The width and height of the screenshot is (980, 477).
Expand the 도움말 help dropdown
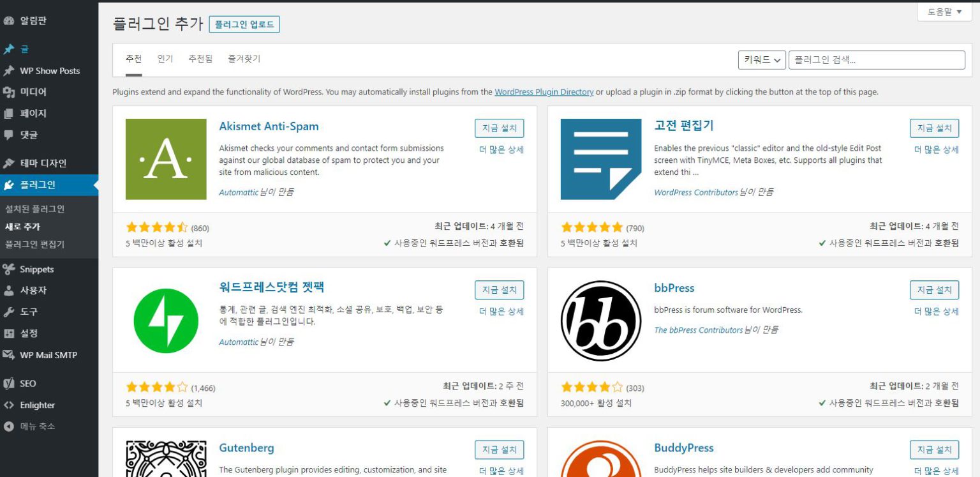click(944, 12)
